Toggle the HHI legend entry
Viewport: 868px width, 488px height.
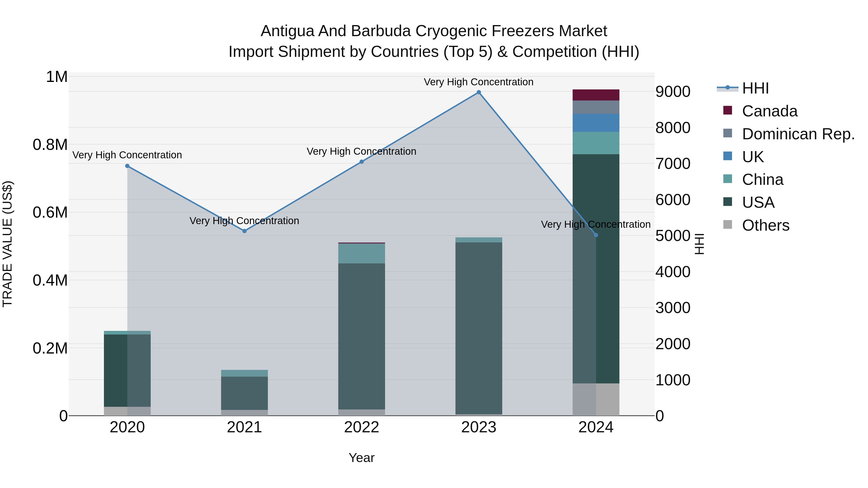(743, 88)
